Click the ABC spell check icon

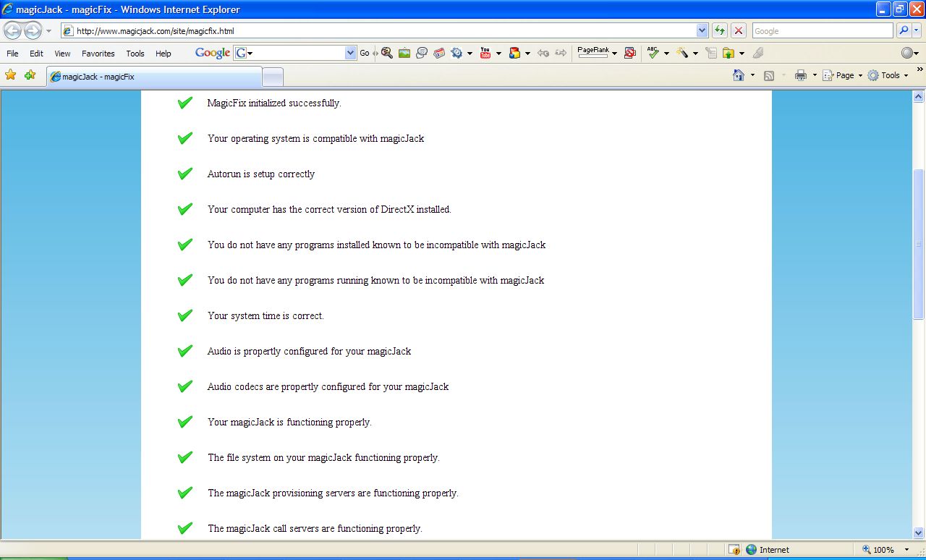[x=653, y=53]
